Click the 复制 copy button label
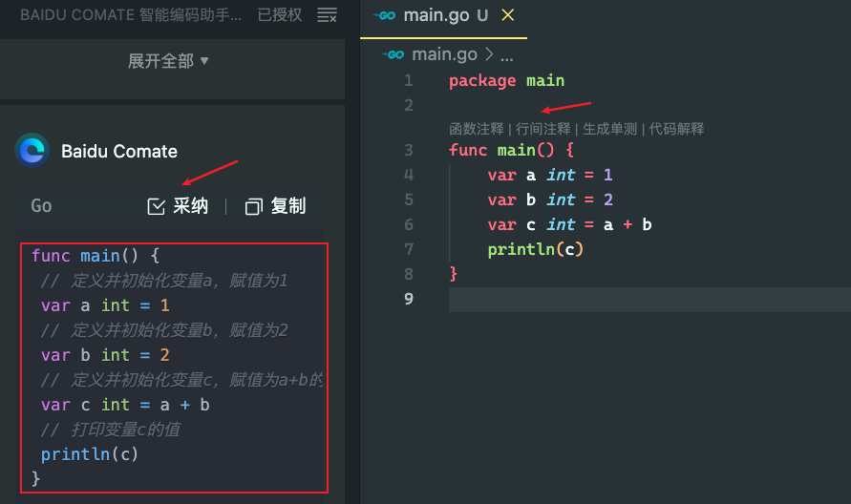Screen dimensions: 851x504 point(288,206)
